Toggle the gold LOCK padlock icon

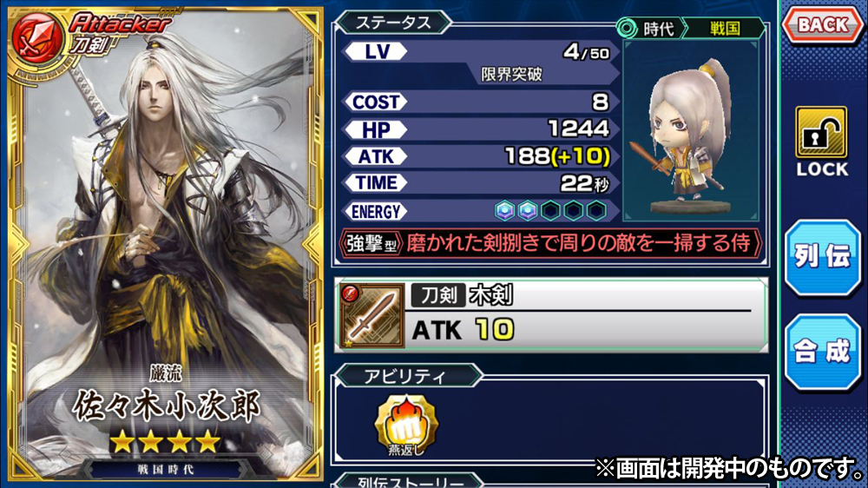pos(821,132)
